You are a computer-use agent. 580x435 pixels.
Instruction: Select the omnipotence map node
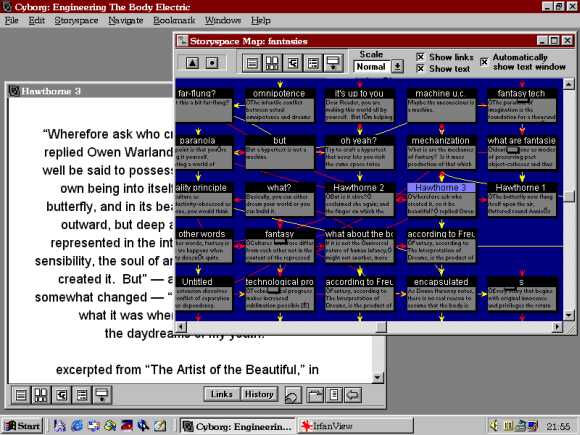point(279,105)
